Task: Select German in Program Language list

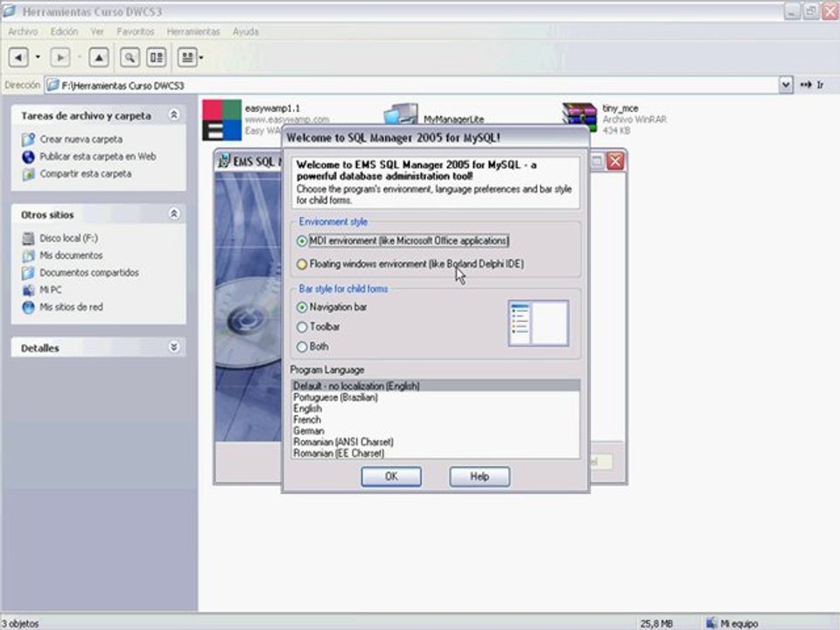Action: coord(435,430)
